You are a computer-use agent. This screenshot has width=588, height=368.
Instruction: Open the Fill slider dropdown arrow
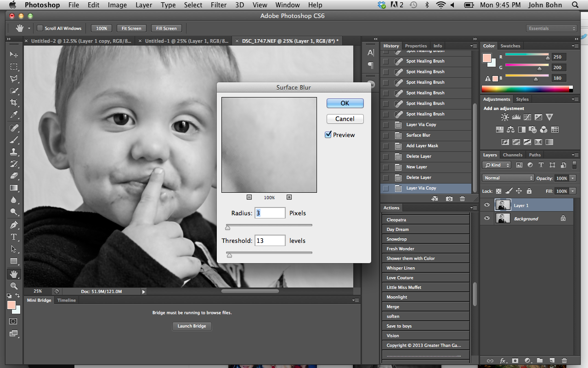pos(572,191)
